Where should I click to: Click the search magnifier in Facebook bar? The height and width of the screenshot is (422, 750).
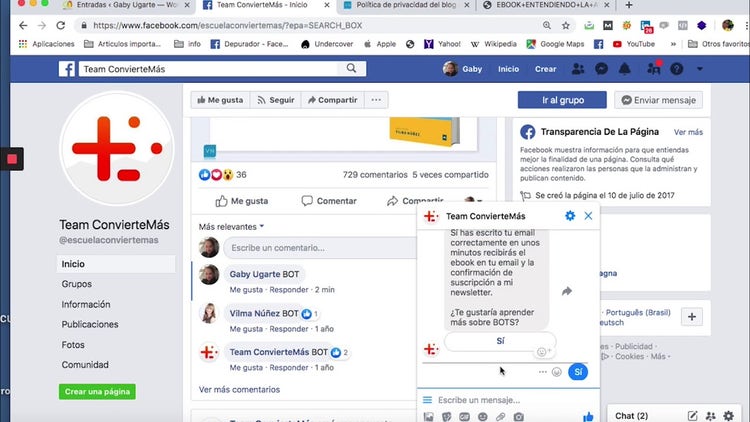click(x=351, y=68)
